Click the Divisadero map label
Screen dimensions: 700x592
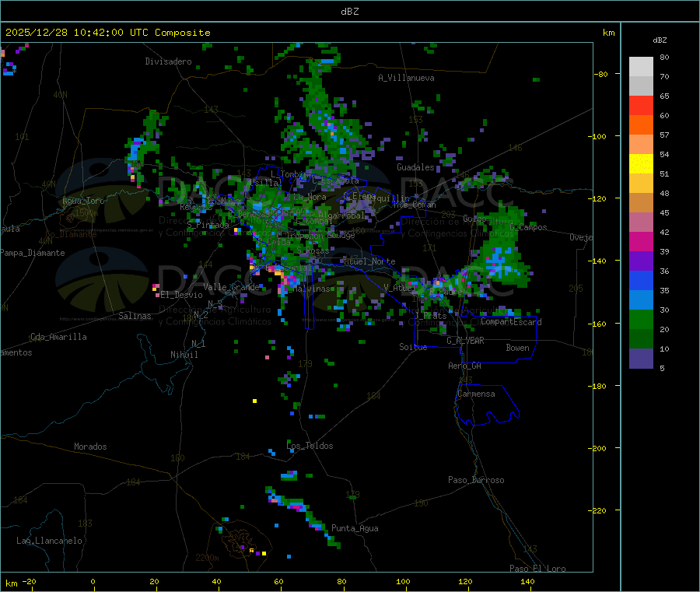[168, 61]
